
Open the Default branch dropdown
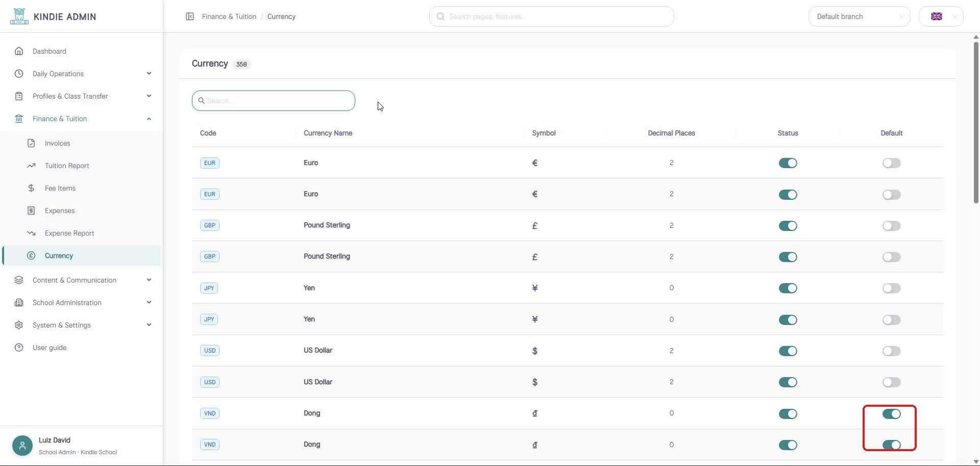tap(859, 16)
